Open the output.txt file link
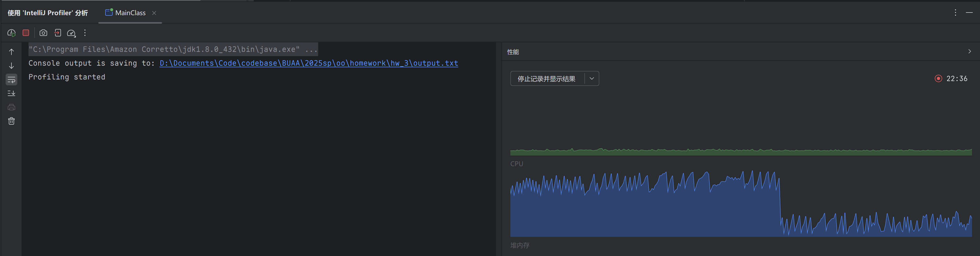The height and width of the screenshot is (256, 980). (309, 63)
